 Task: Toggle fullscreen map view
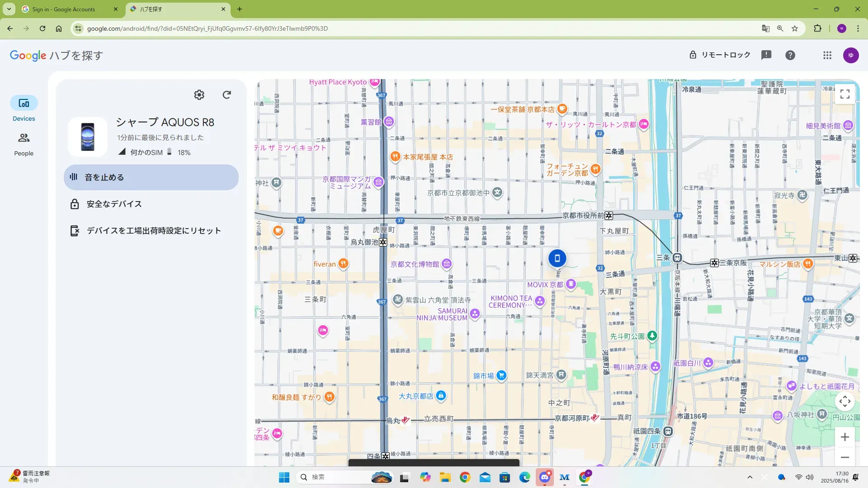(x=844, y=94)
